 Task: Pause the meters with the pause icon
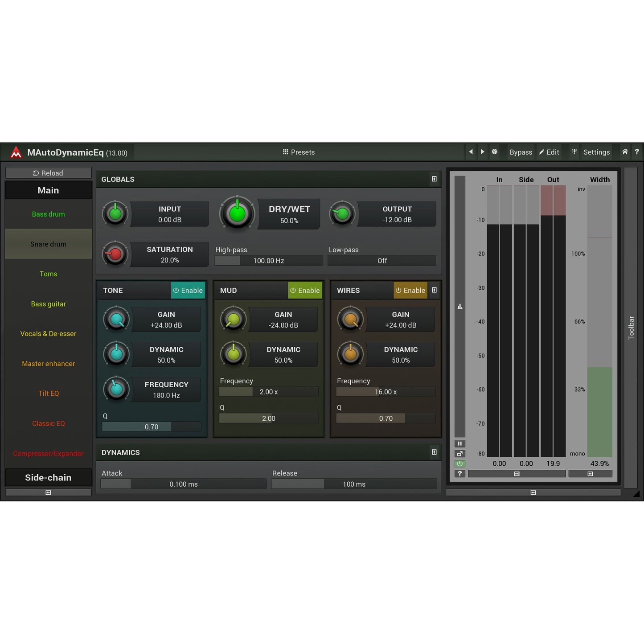[459, 443]
